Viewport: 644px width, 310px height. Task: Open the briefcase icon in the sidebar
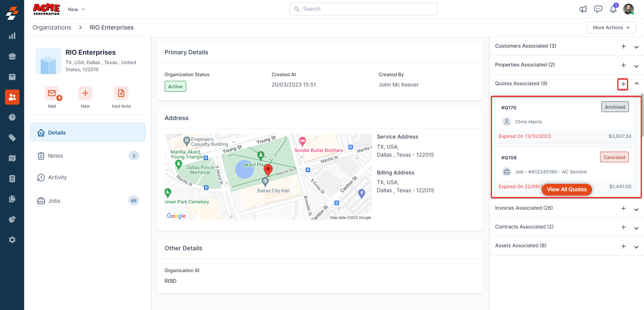click(x=12, y=56)
